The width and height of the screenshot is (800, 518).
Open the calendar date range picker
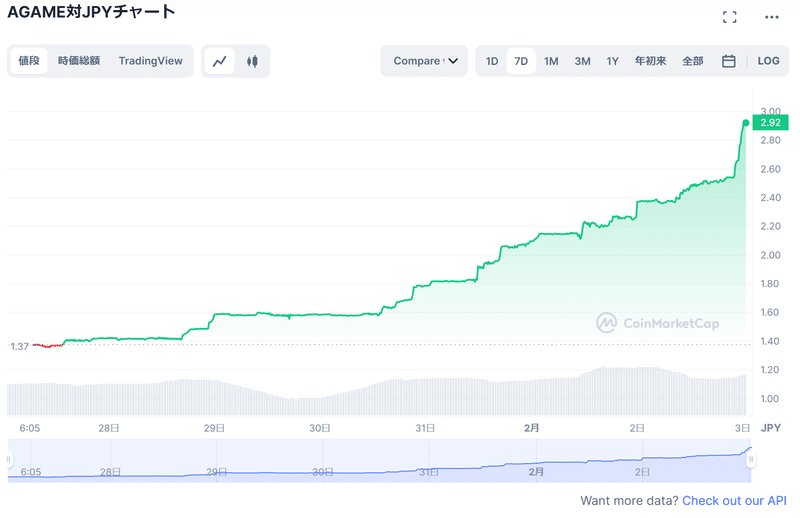tap(729, 61)
